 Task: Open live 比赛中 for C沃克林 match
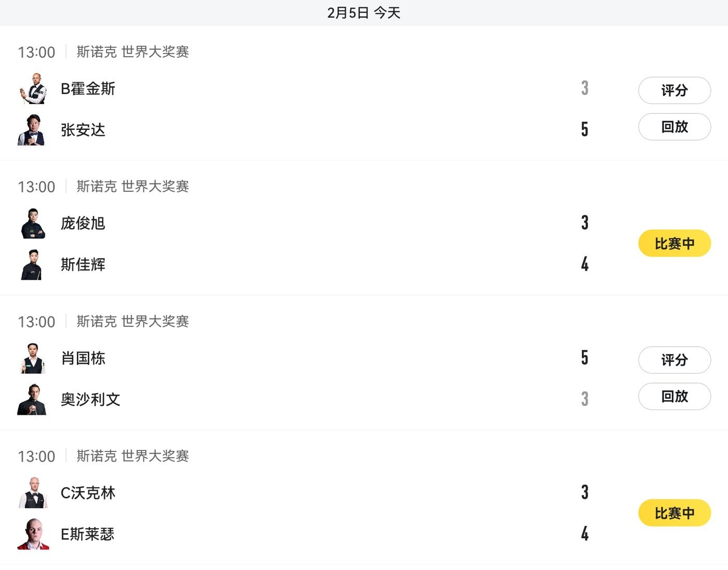(674, 513)
